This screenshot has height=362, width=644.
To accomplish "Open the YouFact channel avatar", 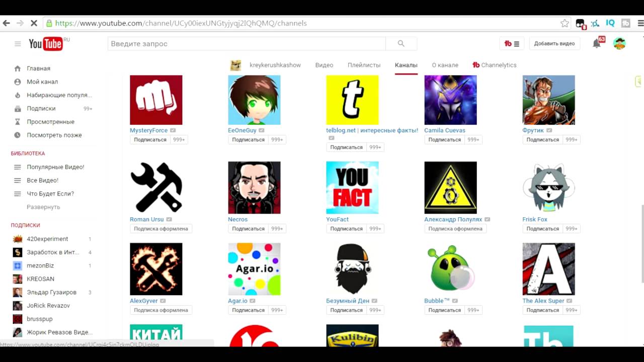I will click(352, 188).
